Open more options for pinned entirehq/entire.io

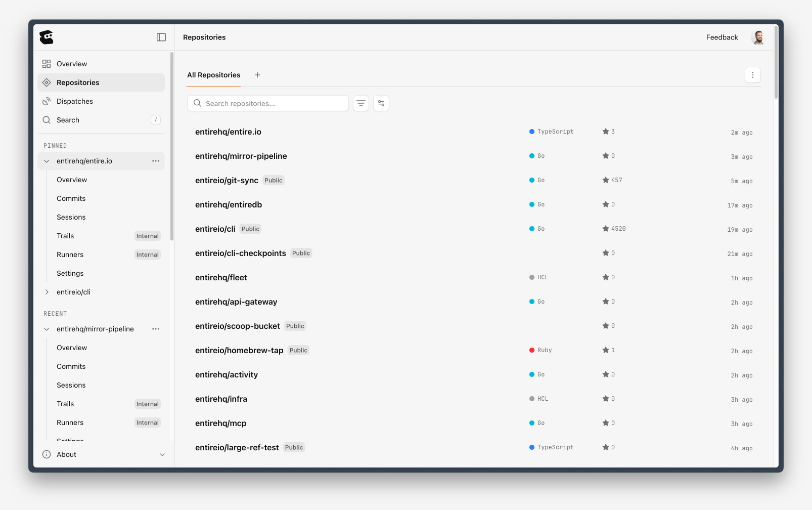(x=156, y=161)
